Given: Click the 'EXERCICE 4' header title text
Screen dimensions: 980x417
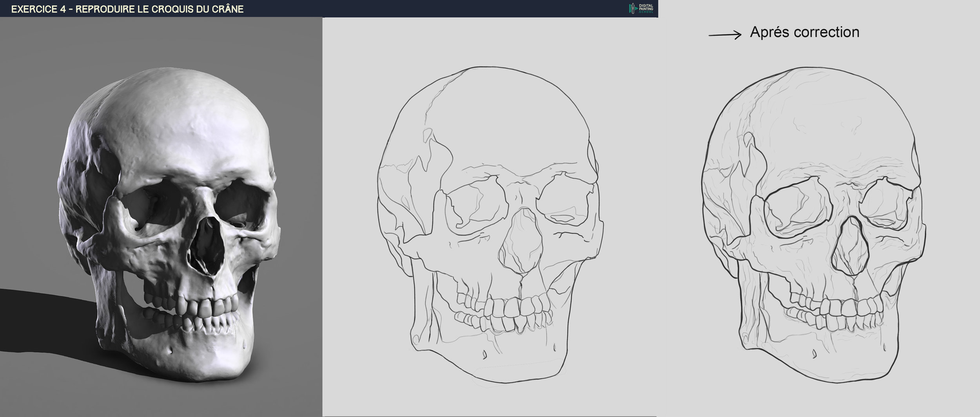Looking at the screenshot, I should 127,9.
